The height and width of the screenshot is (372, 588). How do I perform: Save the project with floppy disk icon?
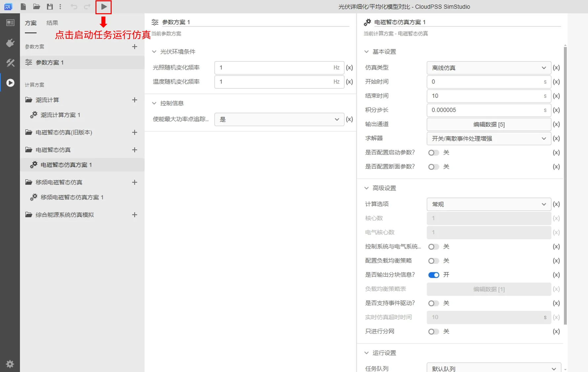click(x=50, y=7)
